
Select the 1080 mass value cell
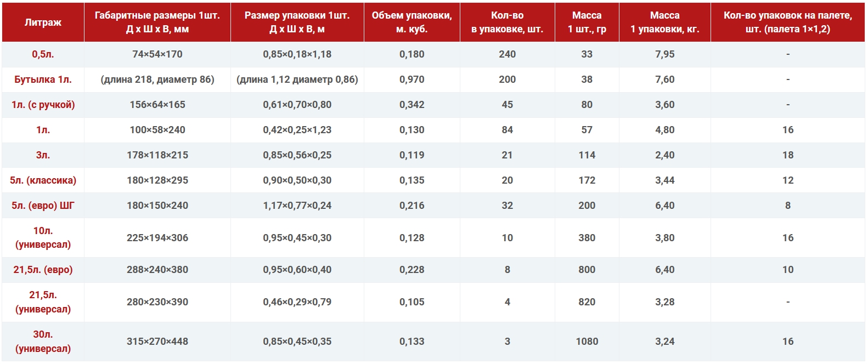[x=587, y=342]
